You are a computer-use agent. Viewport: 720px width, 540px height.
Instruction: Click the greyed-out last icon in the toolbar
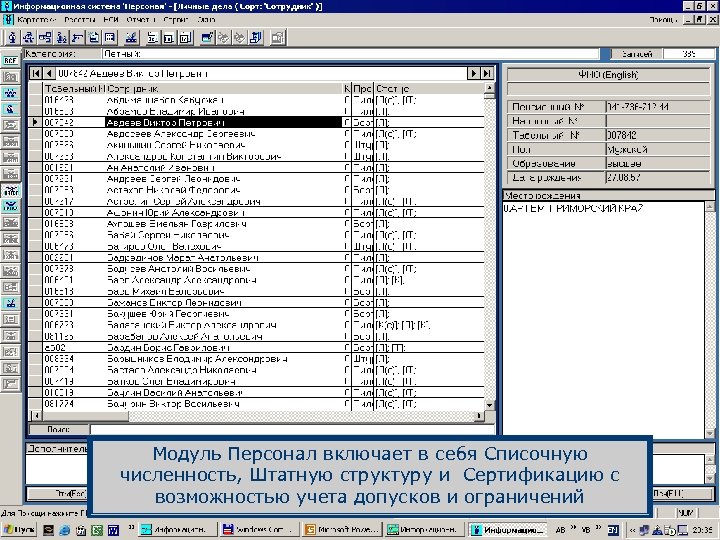tap(278, 38)
